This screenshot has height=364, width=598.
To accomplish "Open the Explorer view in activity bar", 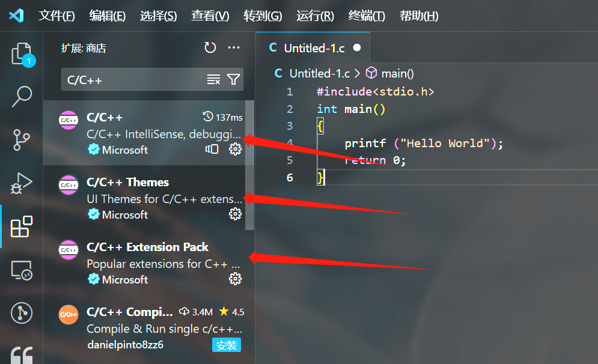I will tap(22, 54).
